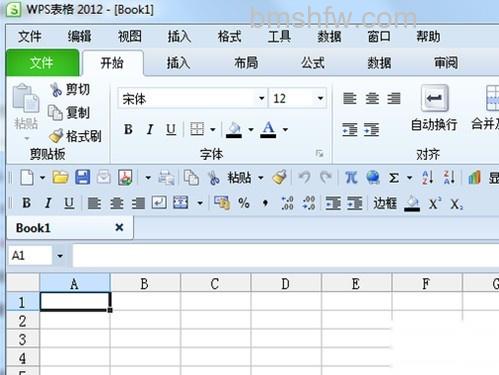This screenshot has height=375, width=499.
Task: Click the Cut scissors button in ribbon
Action: (x=70, y=90)
